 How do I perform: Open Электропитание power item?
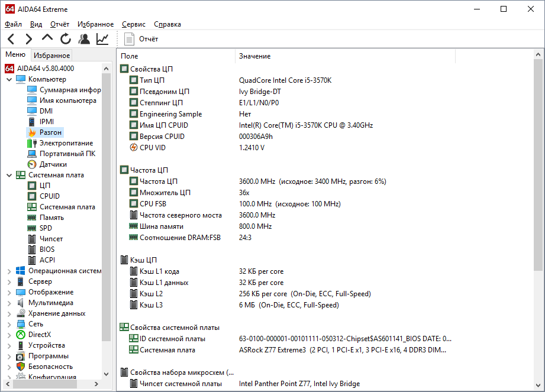(66, 143)
